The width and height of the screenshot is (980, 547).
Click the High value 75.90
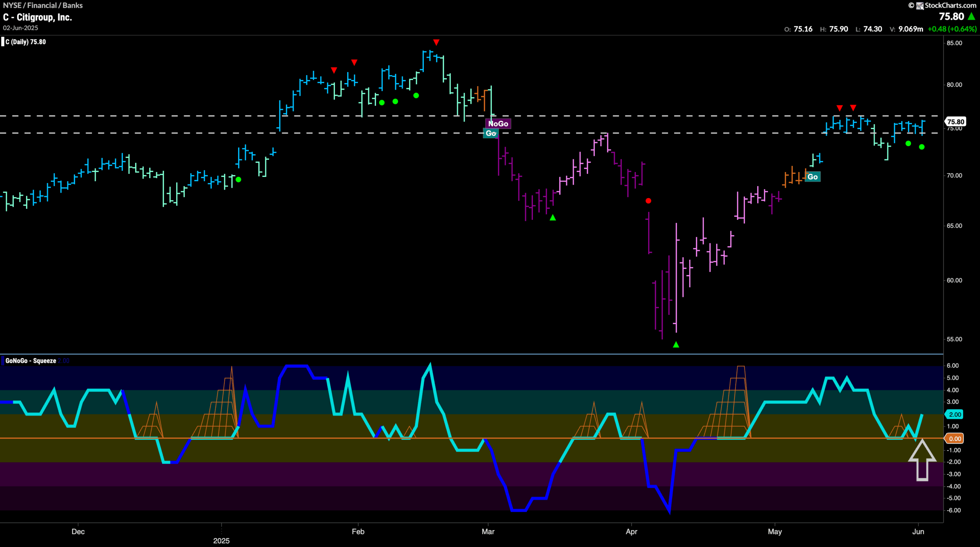click(x=839, y=29)
